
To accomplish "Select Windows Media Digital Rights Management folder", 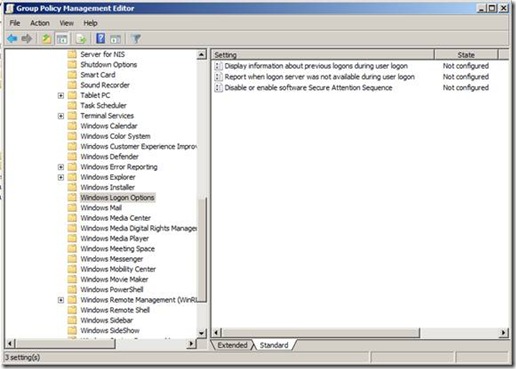I will (x=138, y=228).
